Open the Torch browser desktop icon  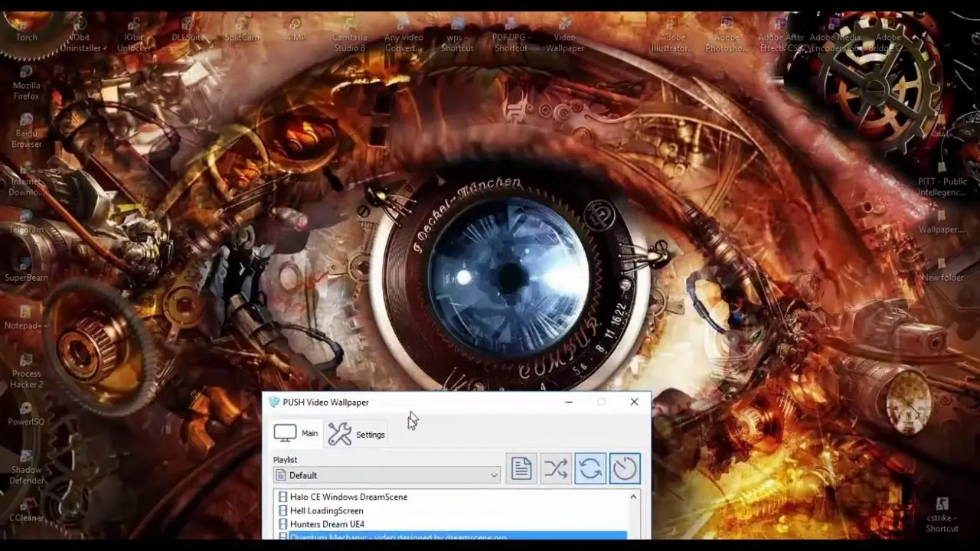click(x=26, y=28)
